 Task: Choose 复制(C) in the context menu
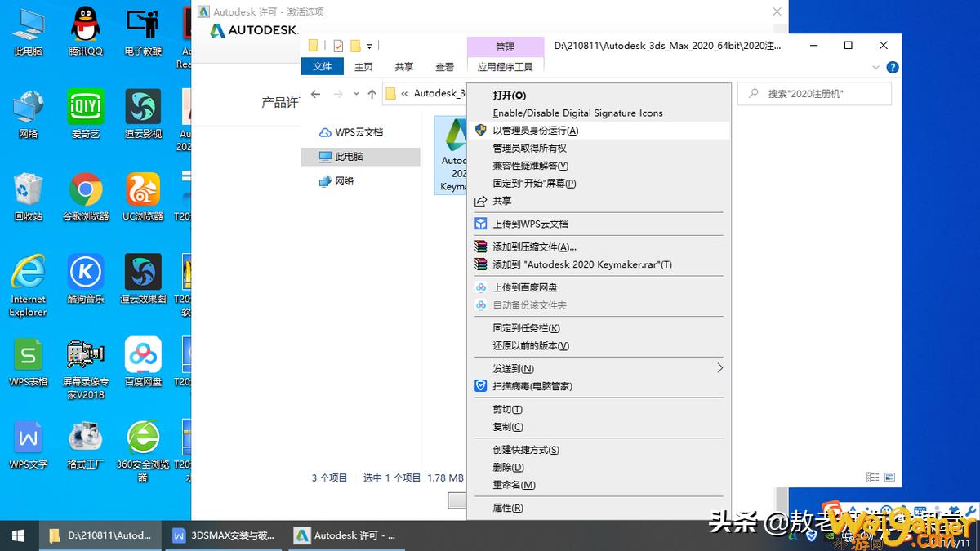click(599, 427)
